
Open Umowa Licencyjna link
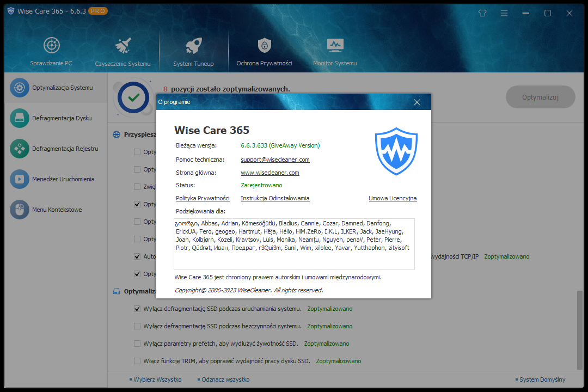(393, 198)
